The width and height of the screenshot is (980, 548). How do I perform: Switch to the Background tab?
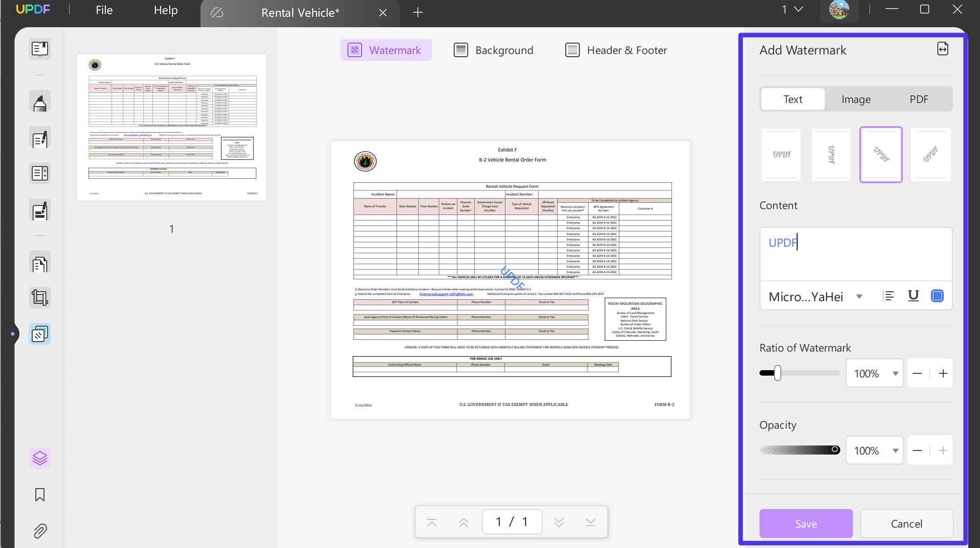[x=494, y=50]
